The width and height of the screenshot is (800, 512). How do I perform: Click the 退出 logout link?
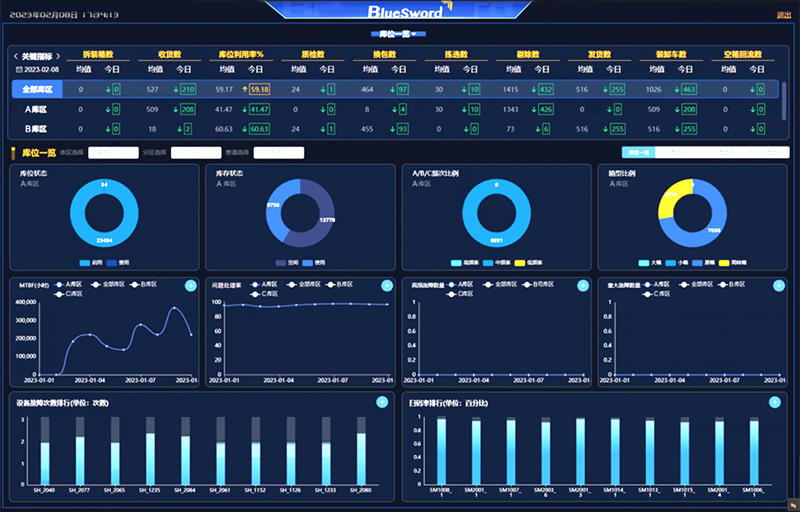[783, 15]
